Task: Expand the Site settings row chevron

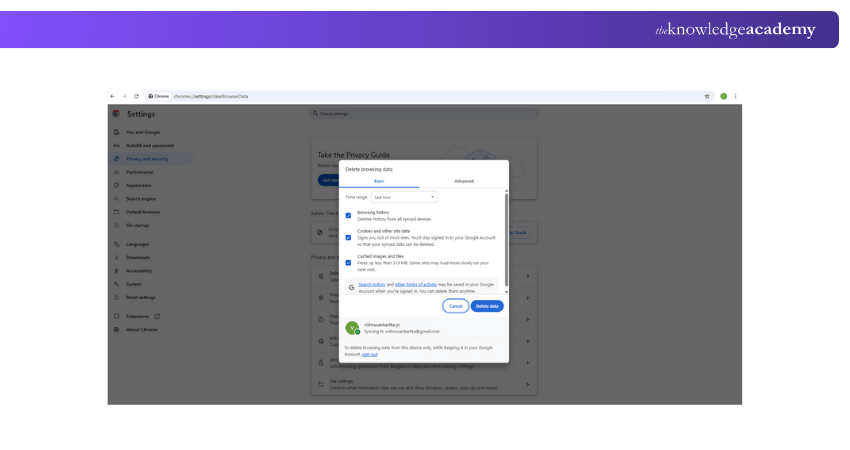Action: 527,384
